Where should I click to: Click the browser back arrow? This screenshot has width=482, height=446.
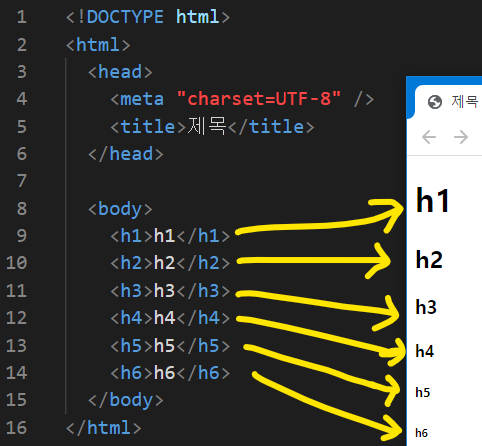coord(429,137)
